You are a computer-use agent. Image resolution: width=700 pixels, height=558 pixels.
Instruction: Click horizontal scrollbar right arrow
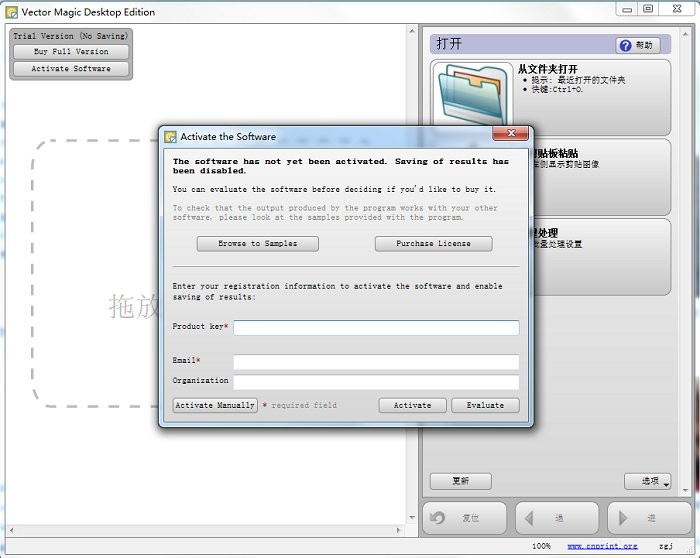[398, 530]
